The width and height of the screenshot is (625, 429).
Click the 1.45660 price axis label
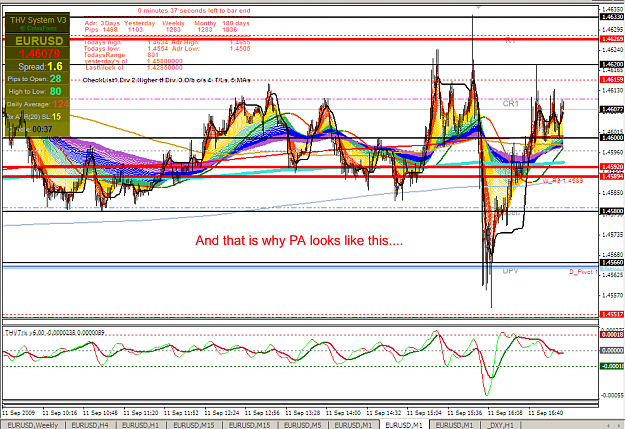(612, 262)
